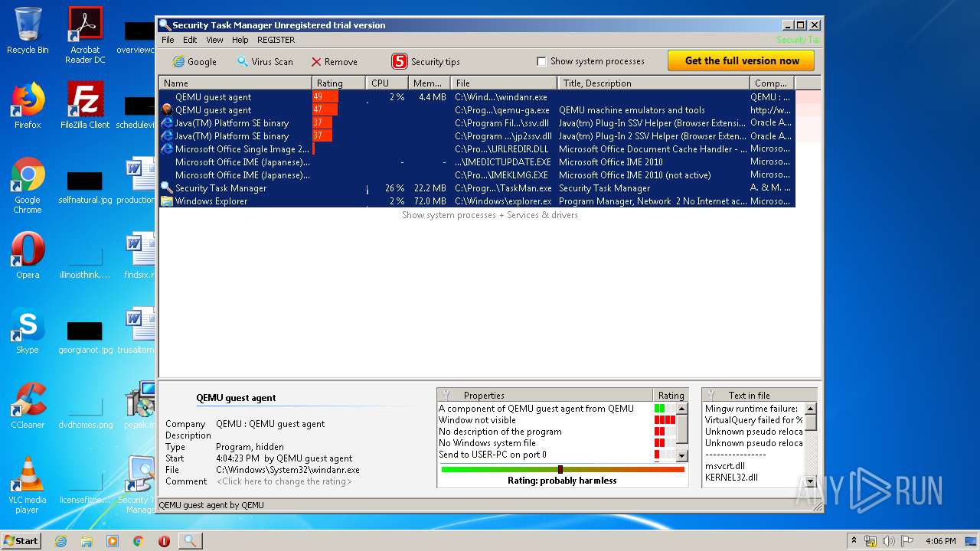The width and height of the screenshot is (980, 551).
Task: Open Opera from the taskbar
Action: click(x=164, y=541)
